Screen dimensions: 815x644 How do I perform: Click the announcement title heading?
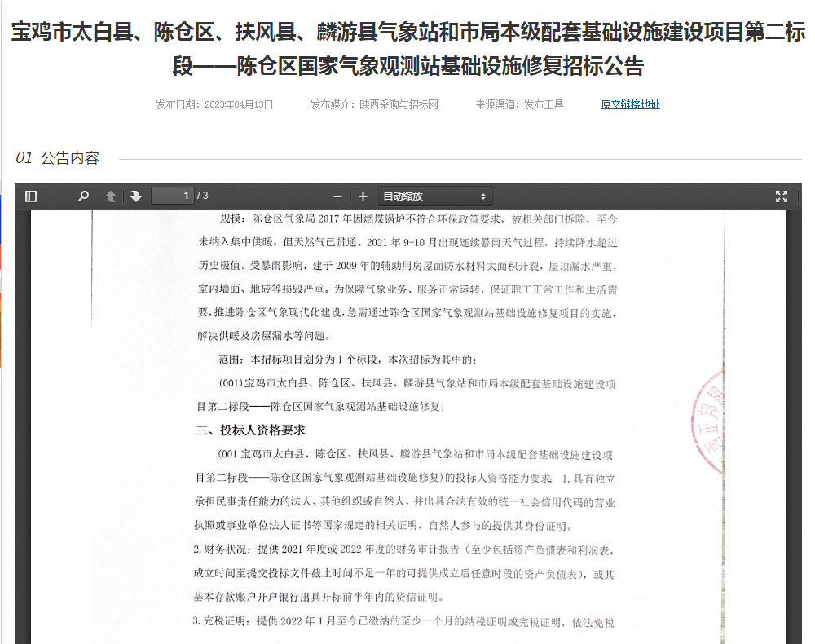(x=408, y=49)
